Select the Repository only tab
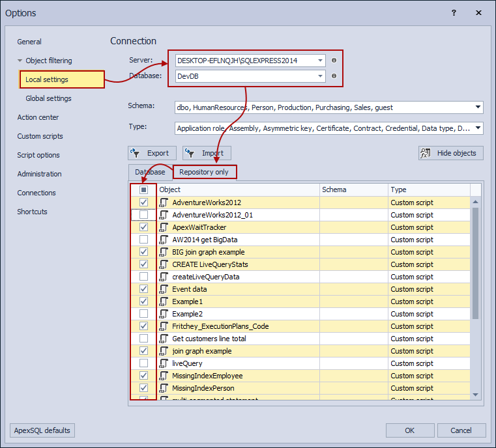The width and height of the screenshot is (496, 448). point(204,172)
